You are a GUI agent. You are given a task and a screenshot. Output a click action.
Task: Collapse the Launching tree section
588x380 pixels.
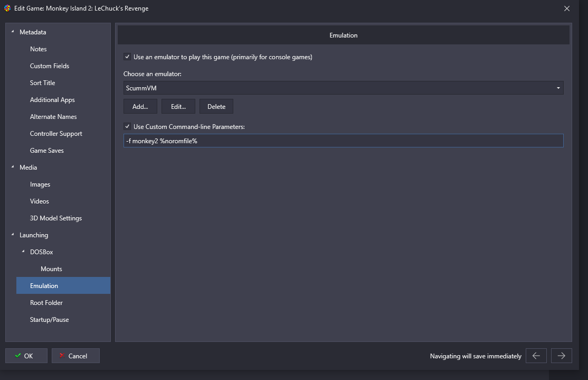point(13,235)
